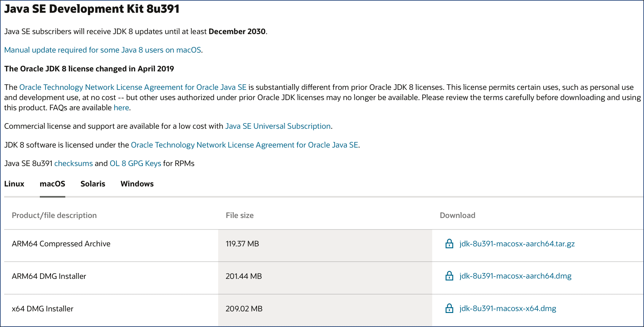The height and width of the screenshot is (327, 644).
Task: Switch to the Windows tab
Action: 137,184
